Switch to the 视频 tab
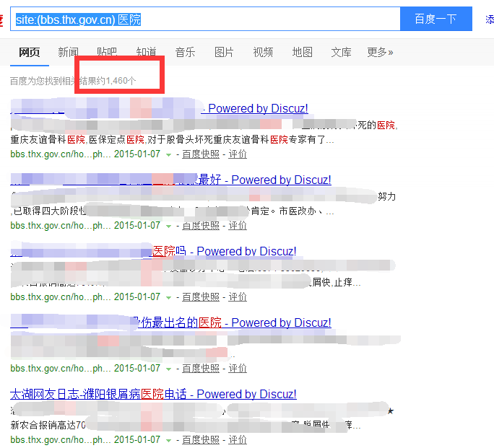Viewport: 494px width, 448px height. 263,52
